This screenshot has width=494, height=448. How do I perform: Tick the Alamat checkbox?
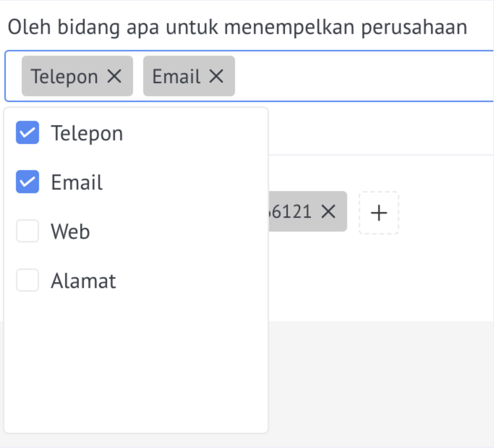27,280
